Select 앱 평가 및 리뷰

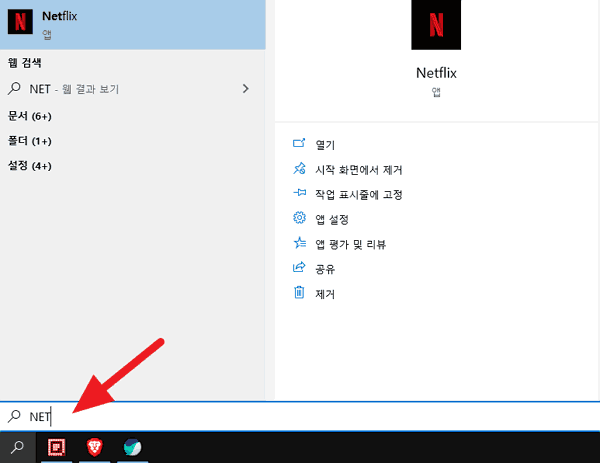coord(351,244)
